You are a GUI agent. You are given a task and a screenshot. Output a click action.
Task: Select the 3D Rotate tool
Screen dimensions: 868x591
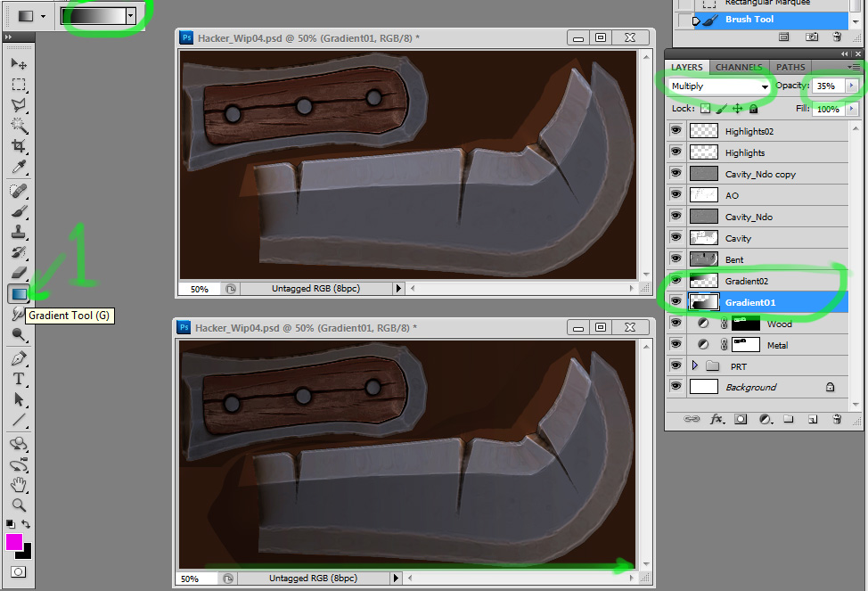(19, 444)
